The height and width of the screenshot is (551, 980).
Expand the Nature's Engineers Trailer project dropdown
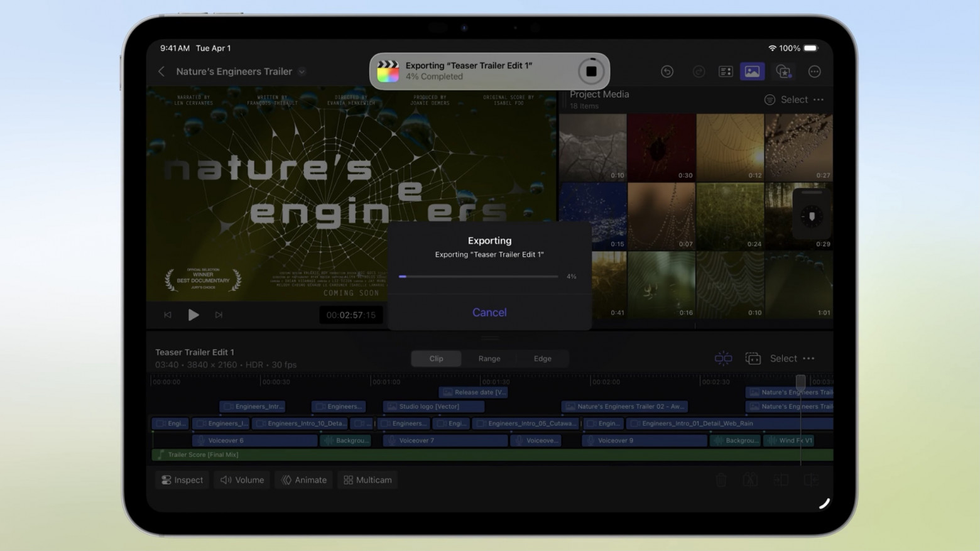[302, 72]
